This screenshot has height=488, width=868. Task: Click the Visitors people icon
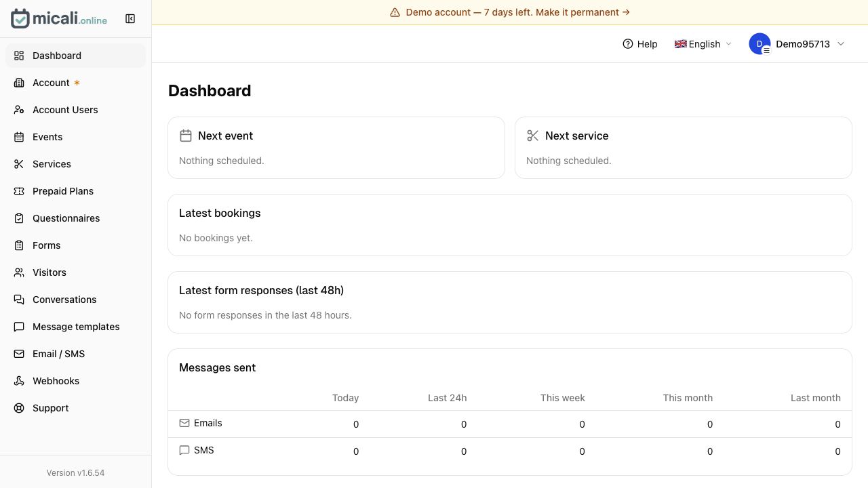[x=19, y=272]
